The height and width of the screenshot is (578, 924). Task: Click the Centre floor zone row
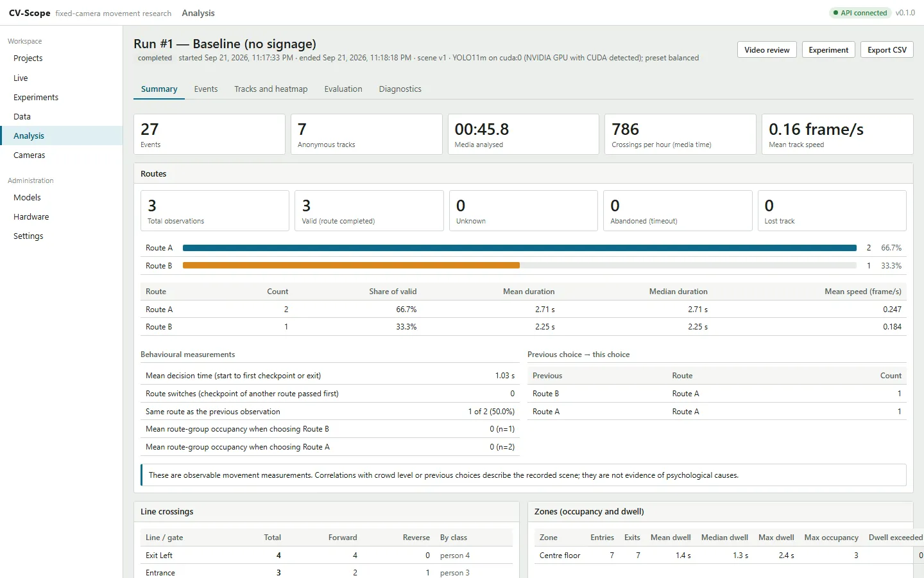728,556
